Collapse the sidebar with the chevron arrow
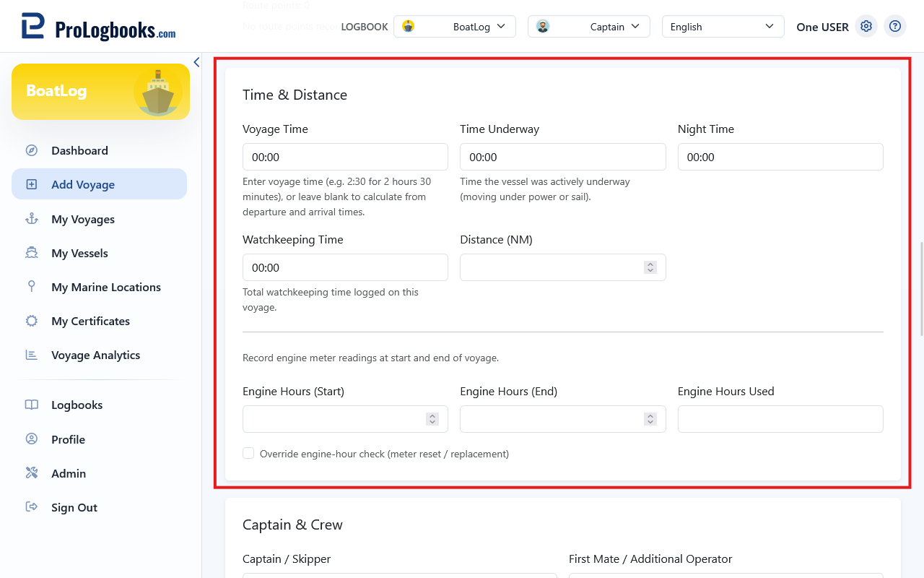The width and height of the screenshot is (924, 578). [x=196, y=62]
